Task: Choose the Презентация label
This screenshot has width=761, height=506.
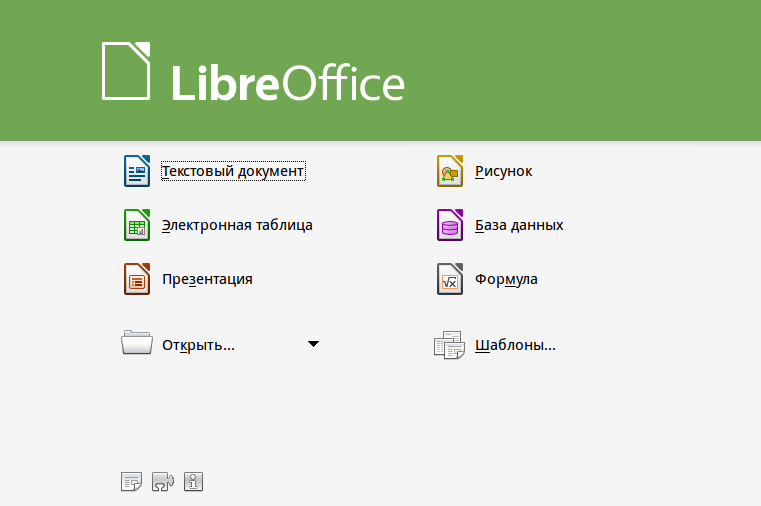Action: [207, 279]
